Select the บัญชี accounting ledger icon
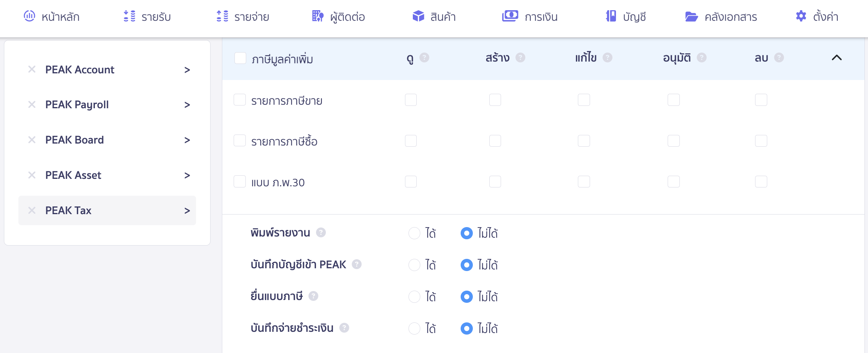 coord(610,16)
